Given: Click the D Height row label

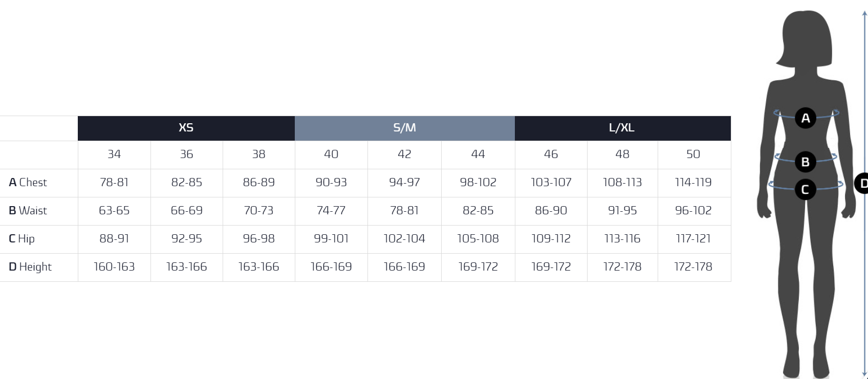Looking at the screenshot, I should (31, 267).
